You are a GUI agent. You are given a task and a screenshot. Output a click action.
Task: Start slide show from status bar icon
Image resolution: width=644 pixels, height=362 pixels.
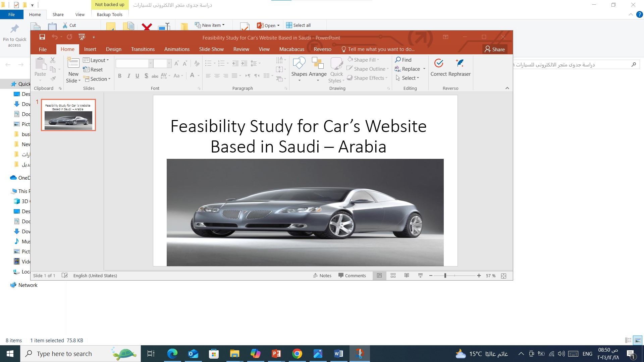420,276
